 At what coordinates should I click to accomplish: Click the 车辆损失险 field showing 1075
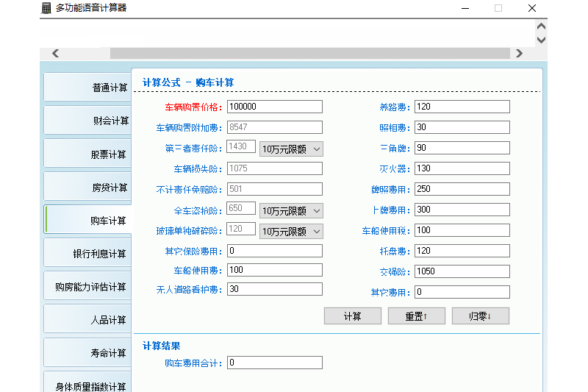pos(274,168)
